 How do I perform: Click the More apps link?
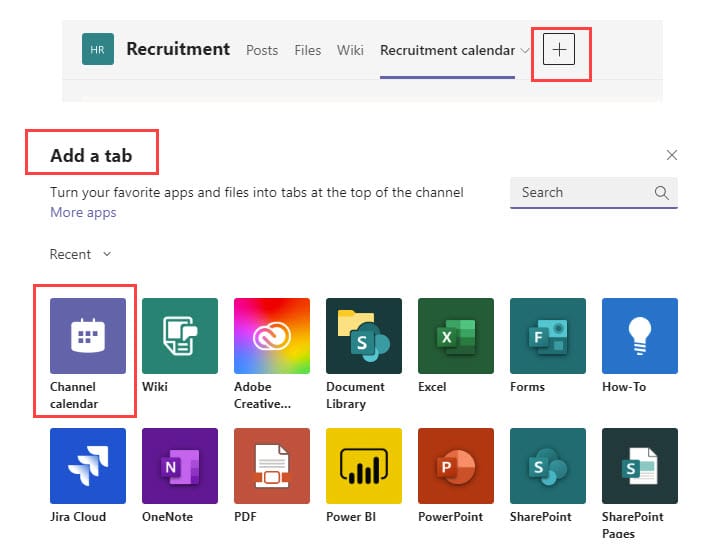point(83,212)
